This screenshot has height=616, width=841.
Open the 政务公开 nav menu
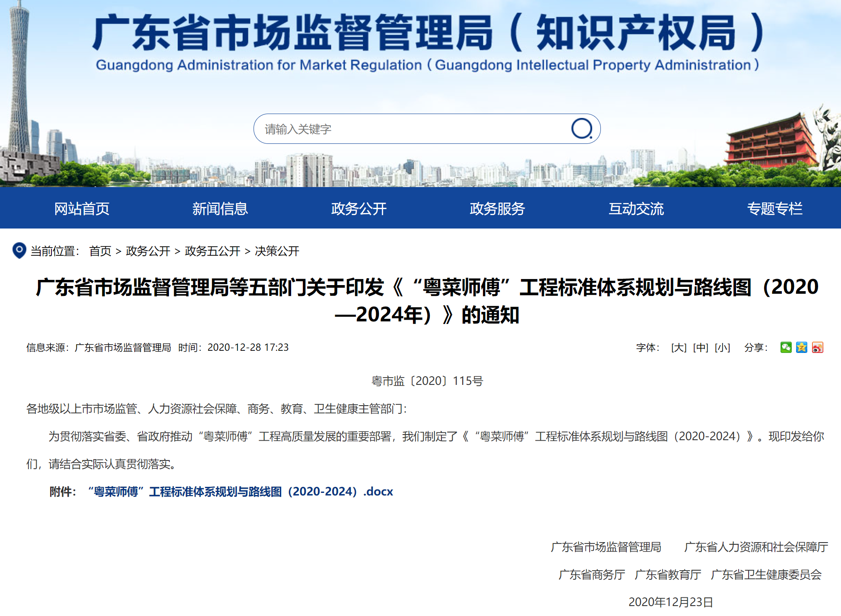(x=359, y=209)
